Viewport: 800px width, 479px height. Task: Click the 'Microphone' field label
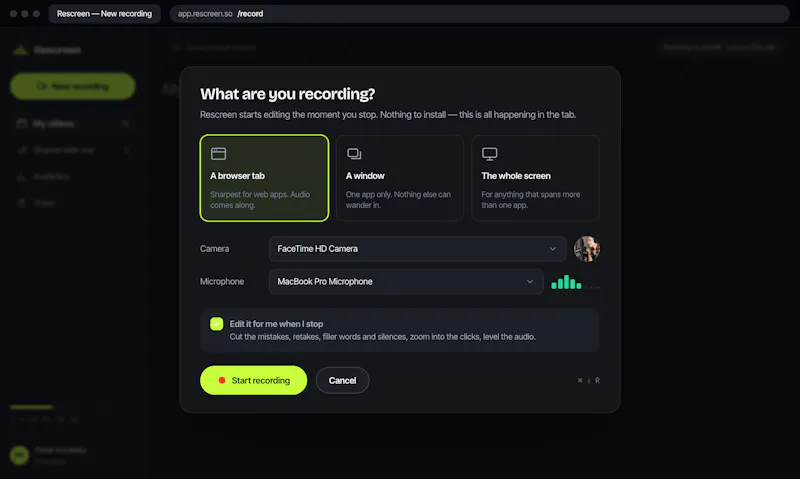click(222, 282)
